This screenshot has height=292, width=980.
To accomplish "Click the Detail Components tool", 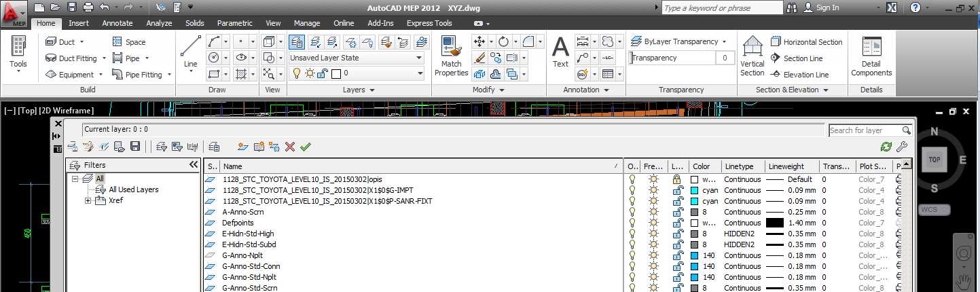I will point(871,56).
